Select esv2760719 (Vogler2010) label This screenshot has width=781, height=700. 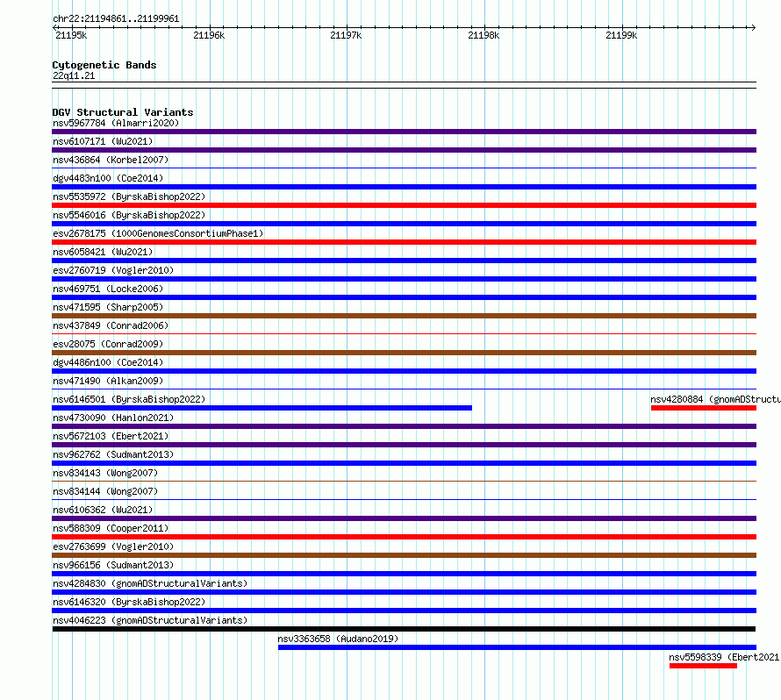coord(113,270)
